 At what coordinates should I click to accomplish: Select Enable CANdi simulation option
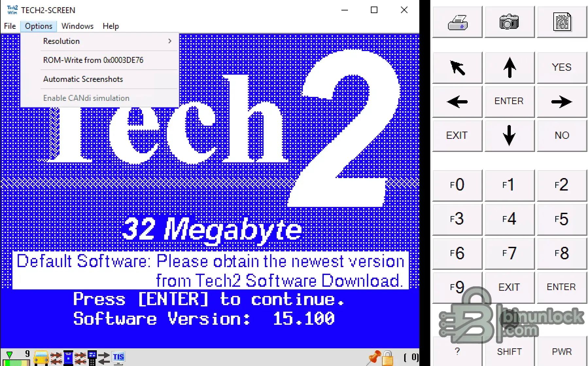99,98
